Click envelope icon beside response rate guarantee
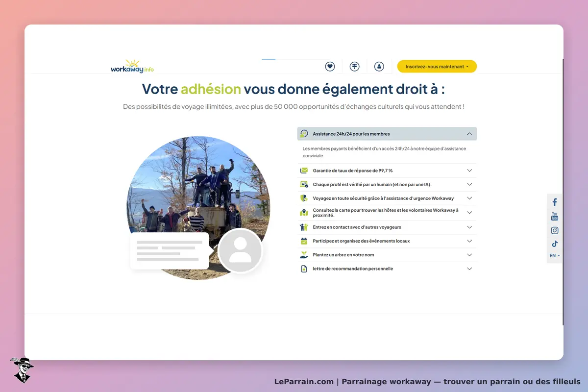 [x=304, y=171]
